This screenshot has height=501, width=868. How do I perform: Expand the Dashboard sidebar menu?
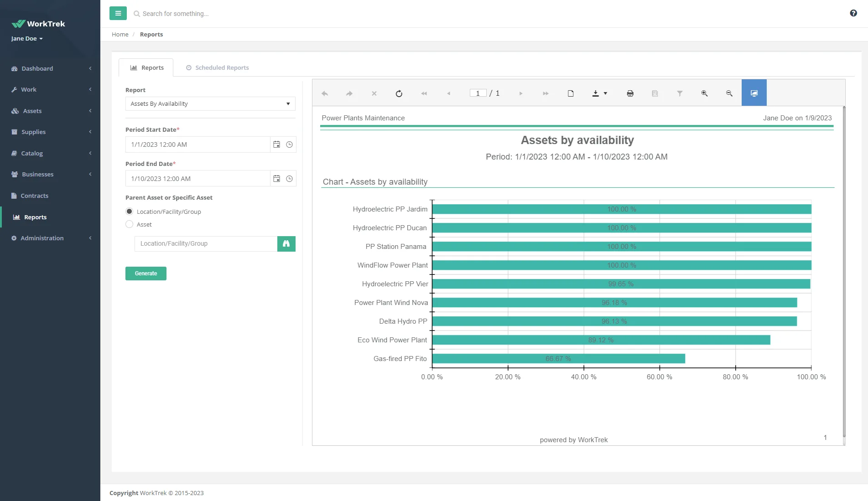(x=50, y=68)
